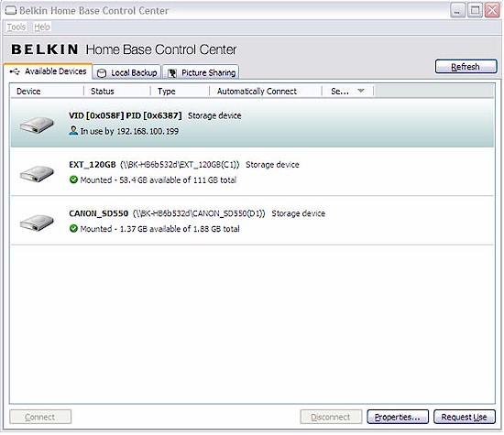Switch to the Available Devices tab
Screen dimensions: 504x435
click(49, 71)
